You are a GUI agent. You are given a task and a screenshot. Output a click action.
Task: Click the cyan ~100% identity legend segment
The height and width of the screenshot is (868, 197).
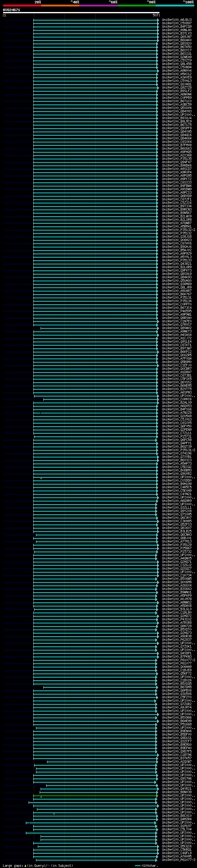pyautogui.click(x=175, y=6)
